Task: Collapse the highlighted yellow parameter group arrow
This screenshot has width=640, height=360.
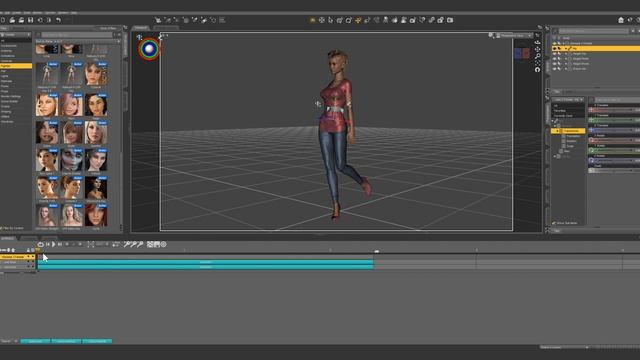Action: click(x=558, y=131)
